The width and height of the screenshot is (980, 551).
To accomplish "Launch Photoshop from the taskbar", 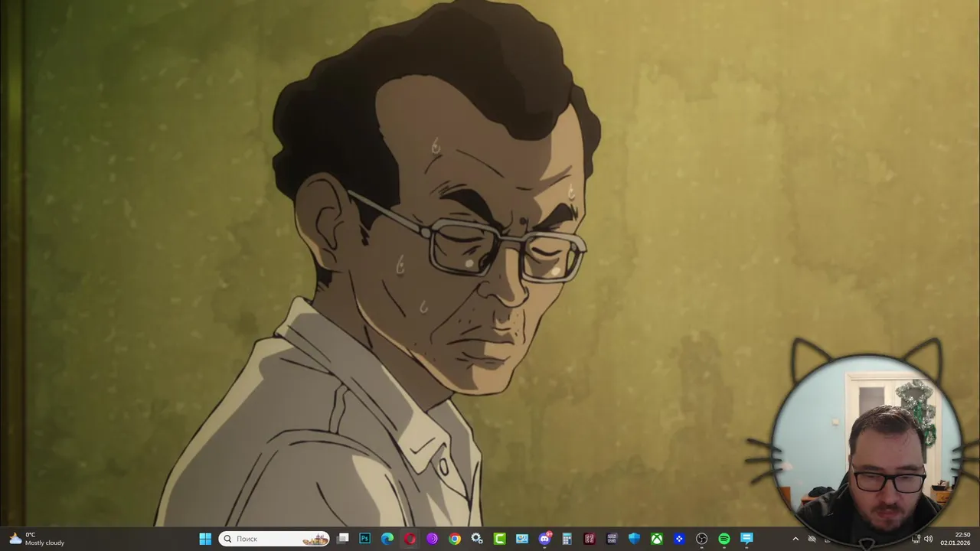I will click(365, 539).
